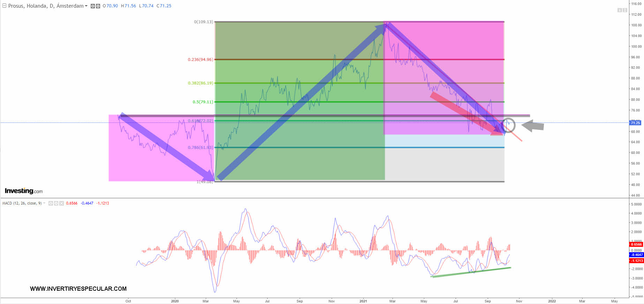Open the Prosus symbol title dropdown arrow

[86, 6]
